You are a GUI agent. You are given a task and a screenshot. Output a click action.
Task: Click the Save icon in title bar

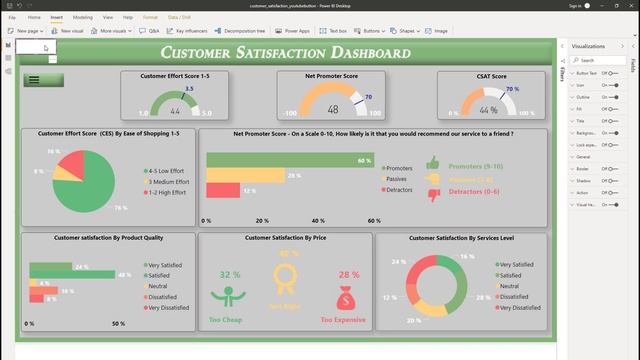9,6
